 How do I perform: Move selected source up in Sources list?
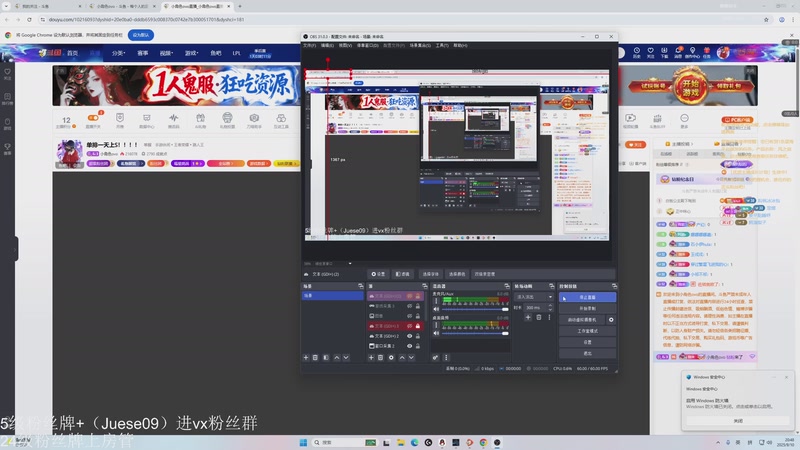(402, 358)
